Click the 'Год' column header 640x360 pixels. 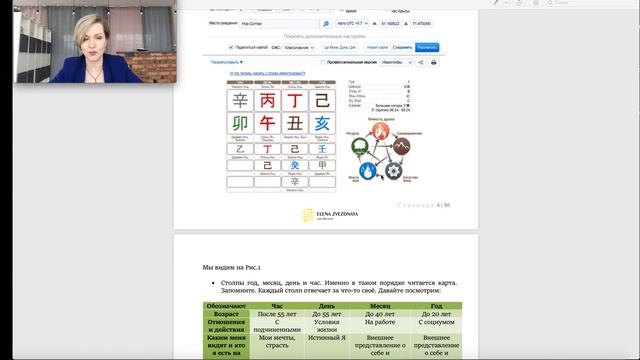[x=436, y=306]
